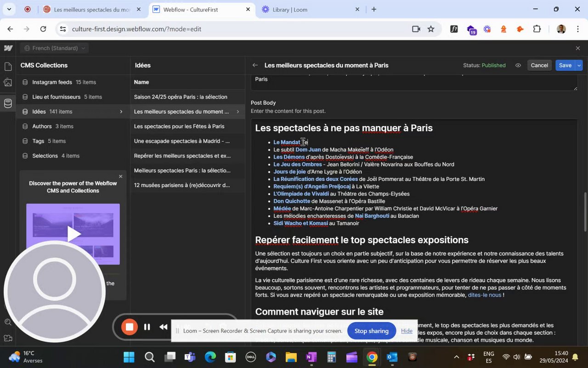Viewport: 588px width, 368px height.
Task: Go back with the arrow beside item title
Action: click(255, 65)
